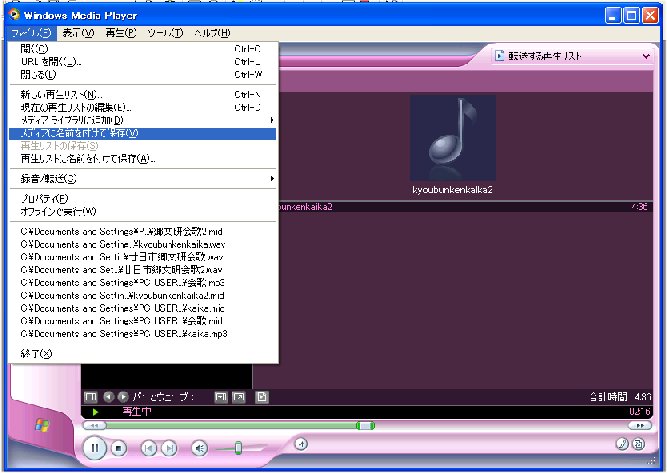Viewport: 667px width, 473px height.
Task: Adjust the volume slider handle
Action: coord(238,447)
